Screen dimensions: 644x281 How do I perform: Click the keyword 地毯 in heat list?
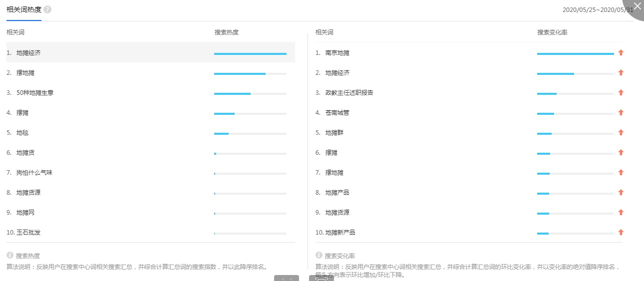22,132
